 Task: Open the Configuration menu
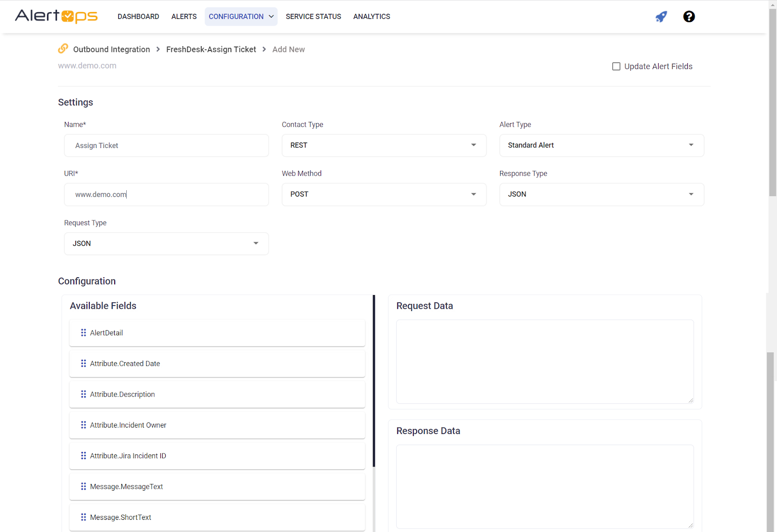pos(241,17)
